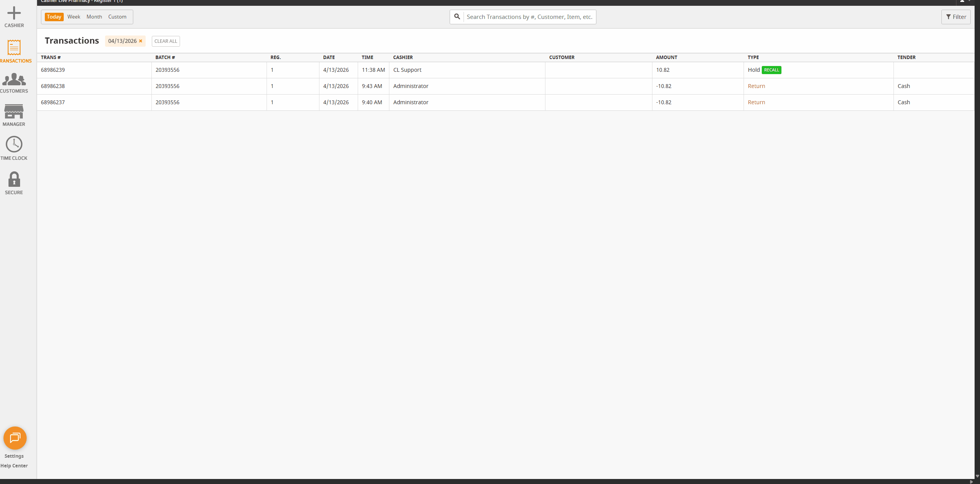Viewport: 980px width, 484px height.
Task: Open the Customers people icon
Action: point(14,80)
